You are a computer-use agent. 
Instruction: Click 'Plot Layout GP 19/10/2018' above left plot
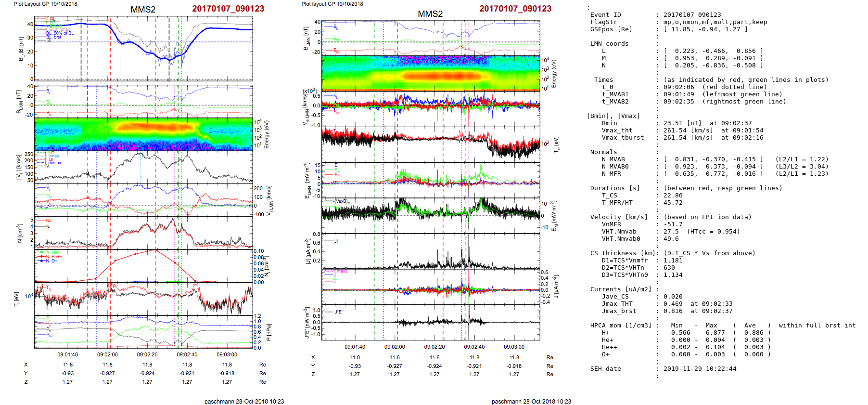click(45, 4)
